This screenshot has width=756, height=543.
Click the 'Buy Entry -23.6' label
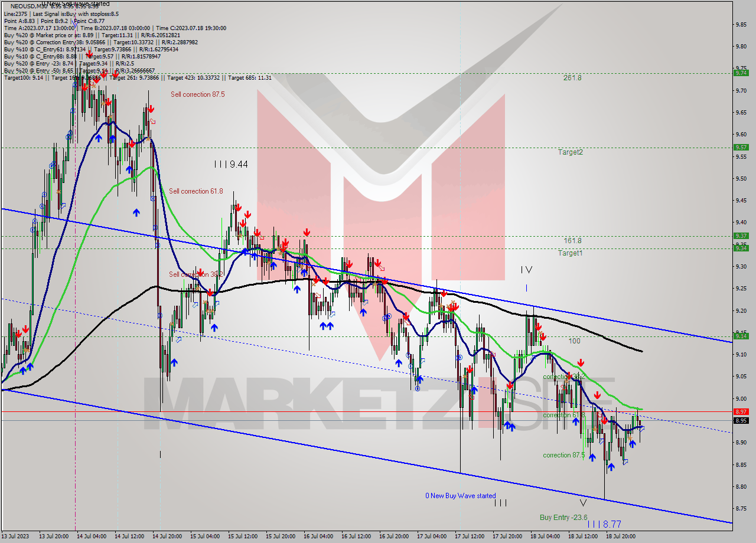point(563,518)
